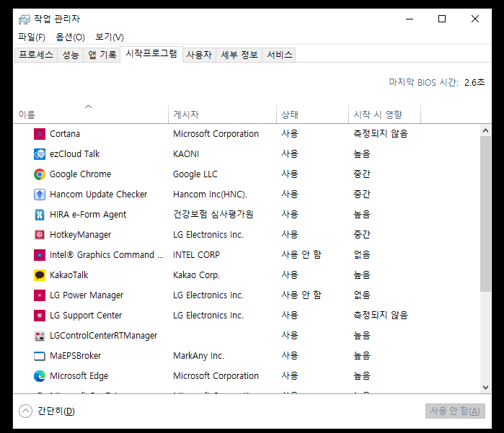Switch to the 서비스 tab

pos(279,55)
